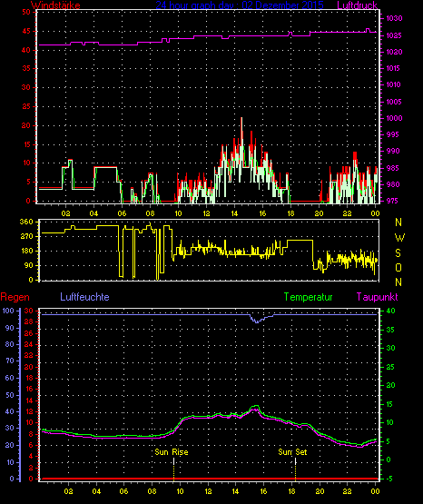Viewport: 423px width, 504px height.
Task: Click the Sun Rise marker label
Action: pos(172,452)
